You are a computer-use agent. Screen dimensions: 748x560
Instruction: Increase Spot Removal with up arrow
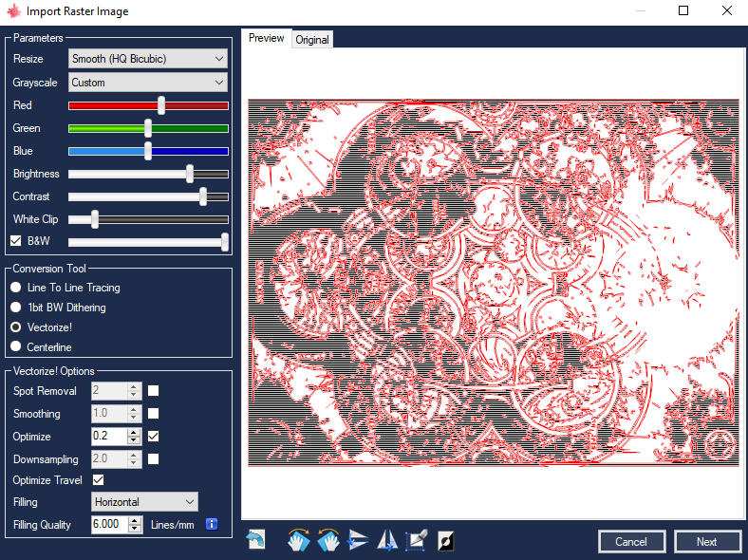[134, 386]
